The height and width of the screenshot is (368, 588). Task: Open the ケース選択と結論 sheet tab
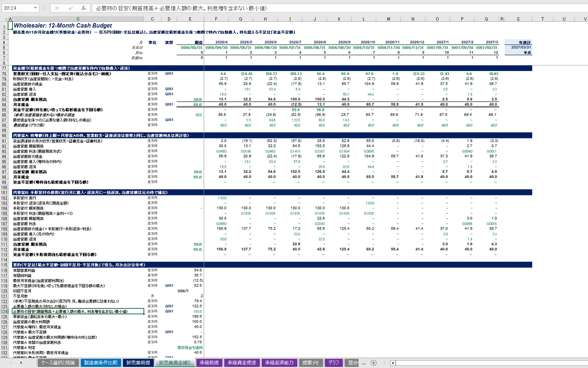pyautogui.click(x=58, y=363)
